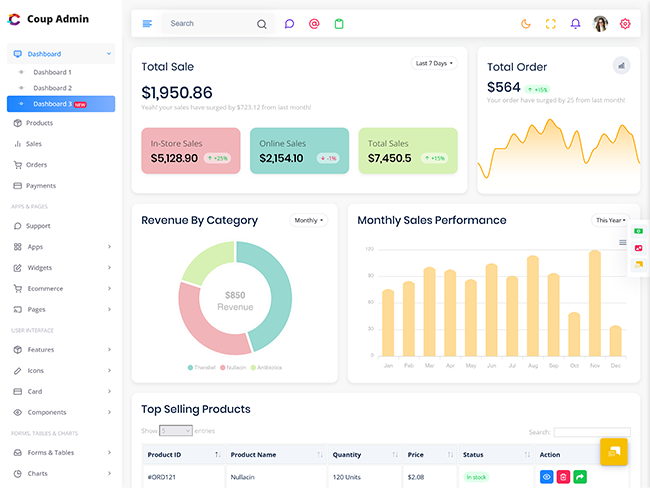Click the red delete icon for #ORD121
650x488 pixels.
pyautogui.click(x=563, y=477)
